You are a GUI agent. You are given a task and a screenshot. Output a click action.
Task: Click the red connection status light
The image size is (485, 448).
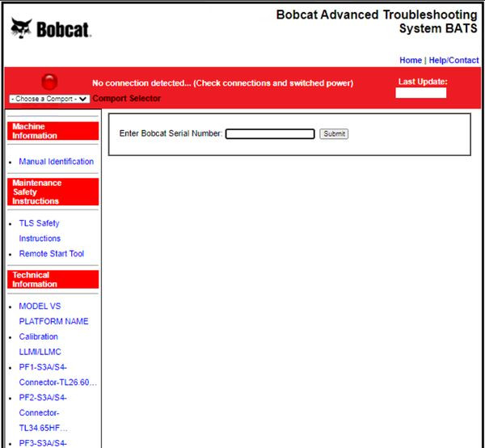pos(49,82)
